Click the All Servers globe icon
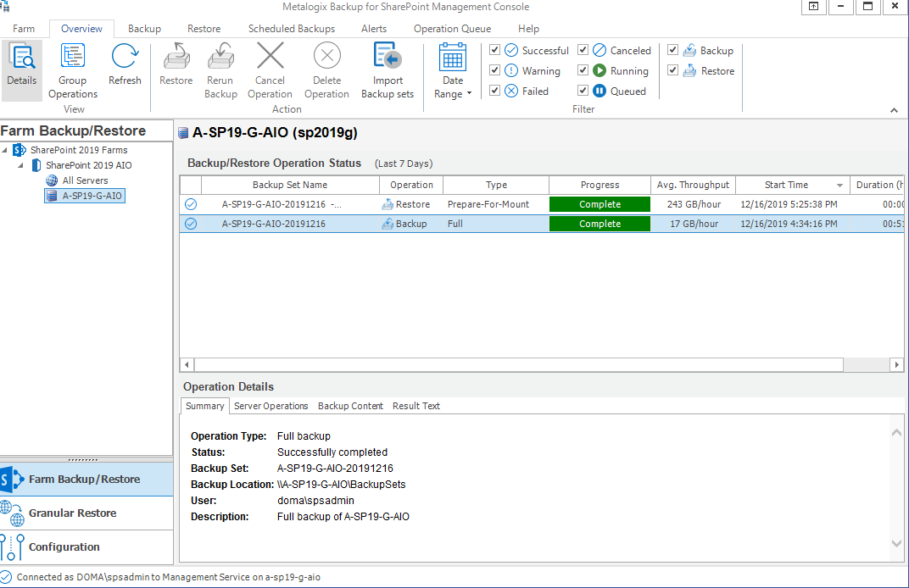 coord(52,180)
